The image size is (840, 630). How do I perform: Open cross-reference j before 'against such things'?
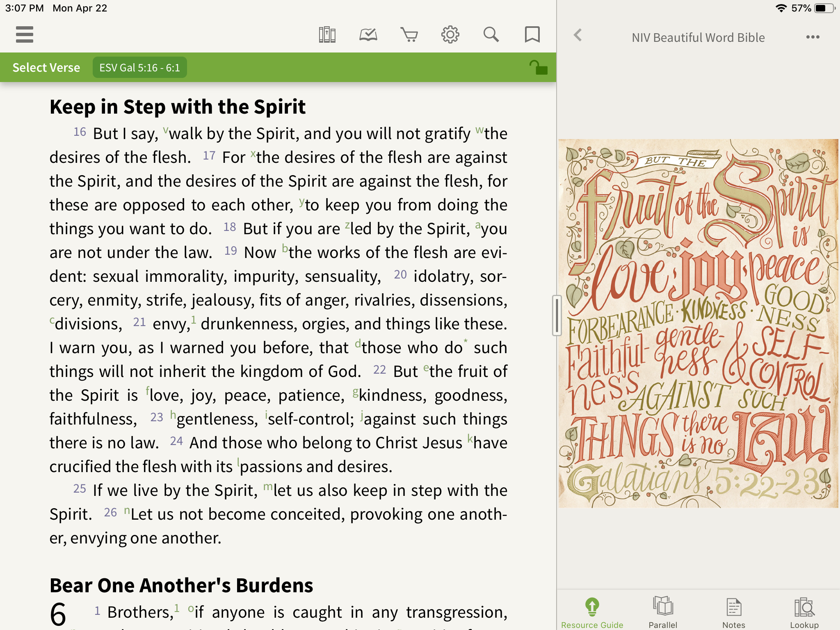point(362,416)
